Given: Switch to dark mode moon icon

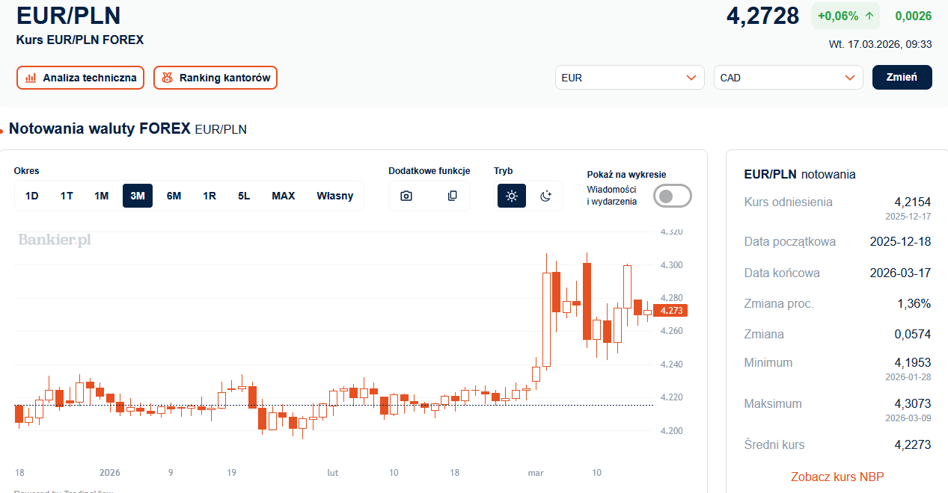Looking at the screenshot, I should 545,196.
